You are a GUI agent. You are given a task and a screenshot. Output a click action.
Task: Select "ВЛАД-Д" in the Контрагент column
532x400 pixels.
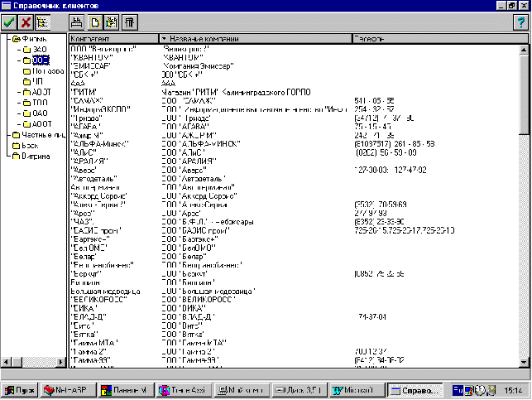(x=89, y=317)
